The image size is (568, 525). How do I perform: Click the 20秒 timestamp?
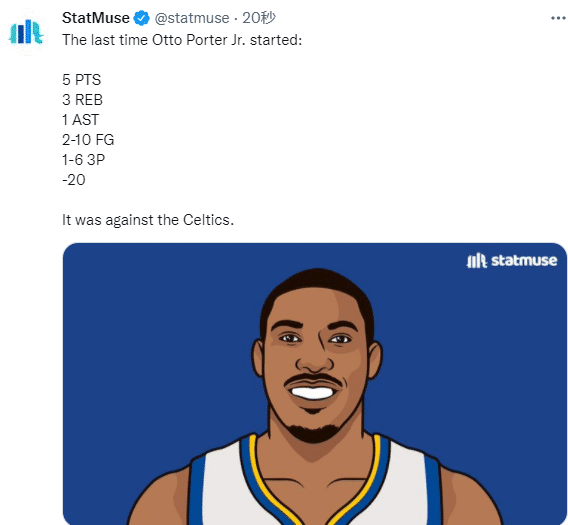(259, 18)
